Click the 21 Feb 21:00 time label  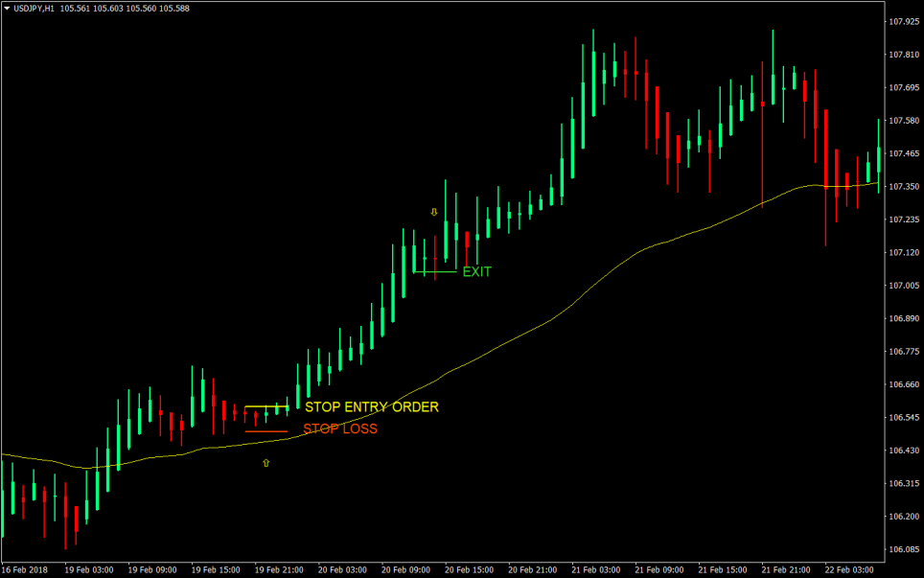(786, 570)
